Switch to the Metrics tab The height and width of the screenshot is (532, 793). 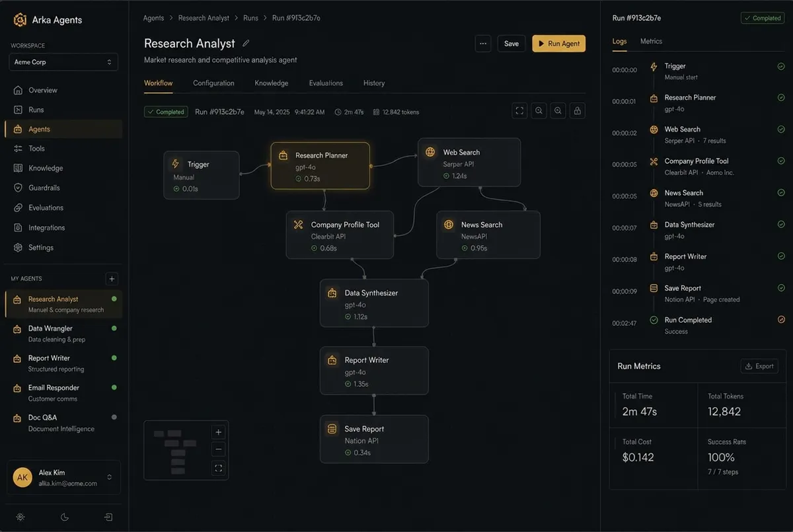coord(651,41)
